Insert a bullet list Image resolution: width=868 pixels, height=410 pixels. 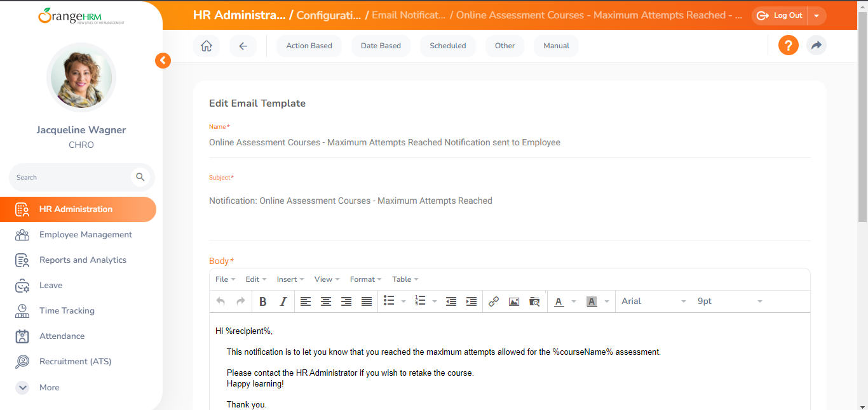pyautogui.click(x=389, y=301)
